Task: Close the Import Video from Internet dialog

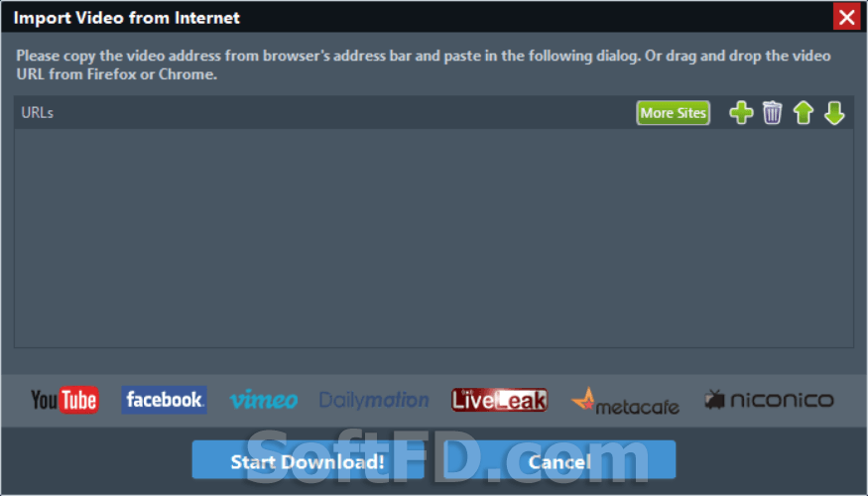Action: [846, 17]
